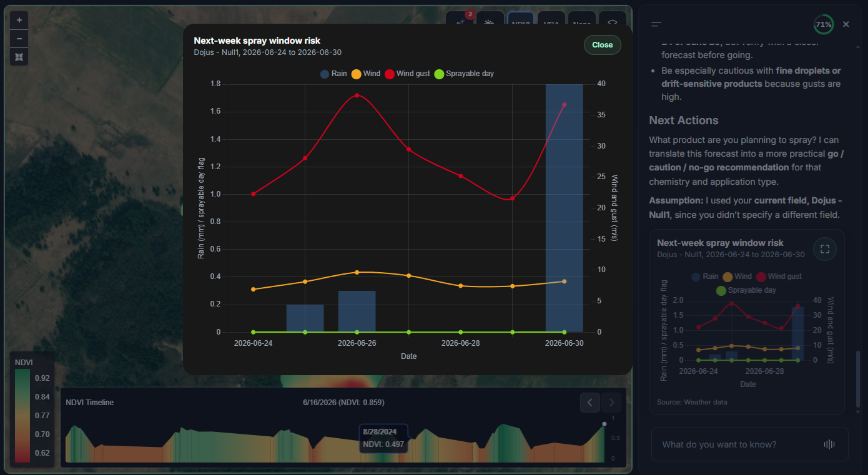
Task: Click 'Source: Weather data' text
Action: point(692,402)
